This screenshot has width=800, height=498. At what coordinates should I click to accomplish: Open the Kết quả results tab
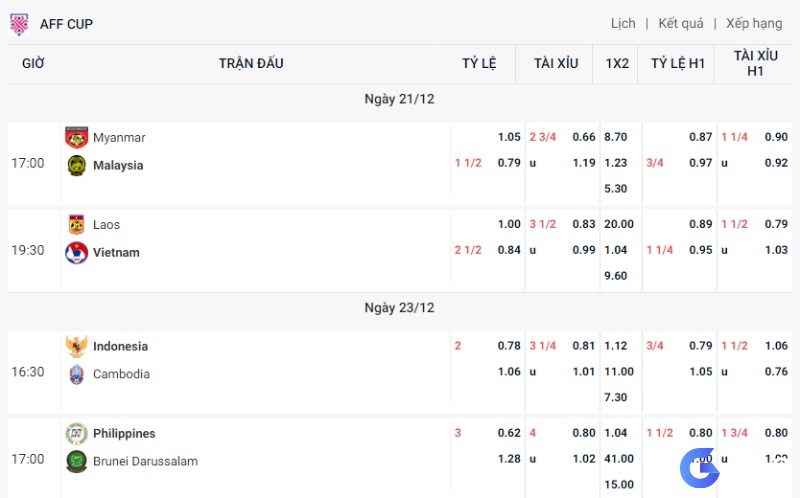pos(681,23)
